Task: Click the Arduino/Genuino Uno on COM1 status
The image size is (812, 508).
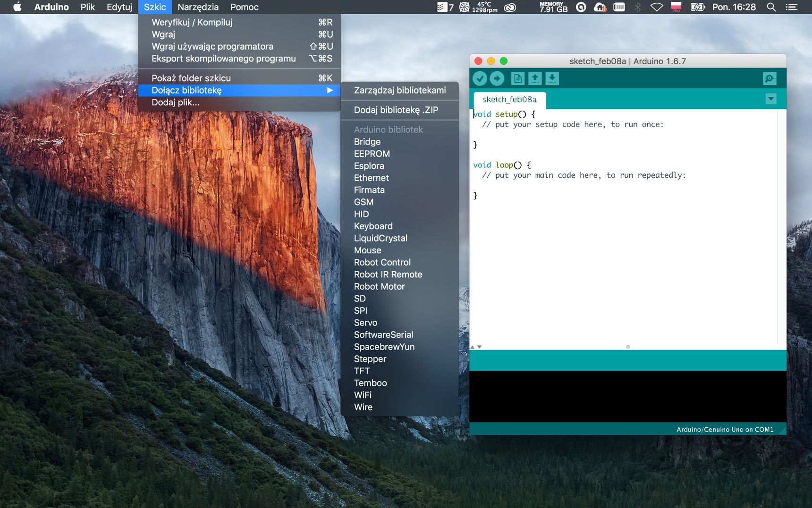Action: coord(725,430)
